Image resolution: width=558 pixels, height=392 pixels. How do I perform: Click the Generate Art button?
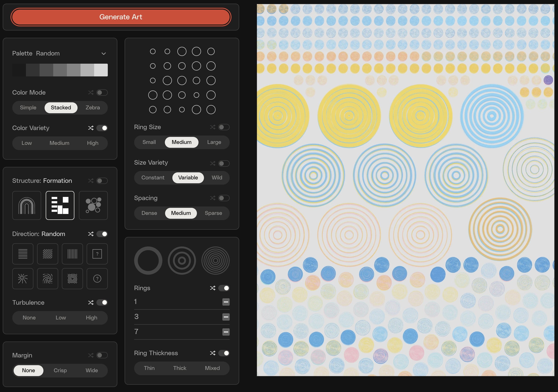click(x=121, y=17)
